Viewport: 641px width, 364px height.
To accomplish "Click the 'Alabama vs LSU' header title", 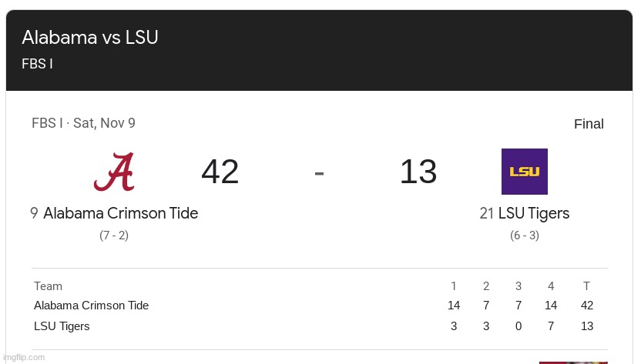I will coord(90,37).
